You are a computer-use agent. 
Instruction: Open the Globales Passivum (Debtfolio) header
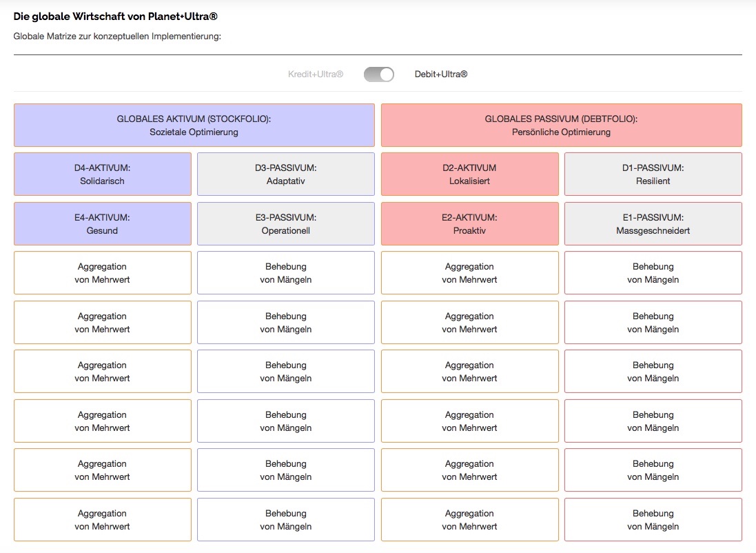[562, 125]
